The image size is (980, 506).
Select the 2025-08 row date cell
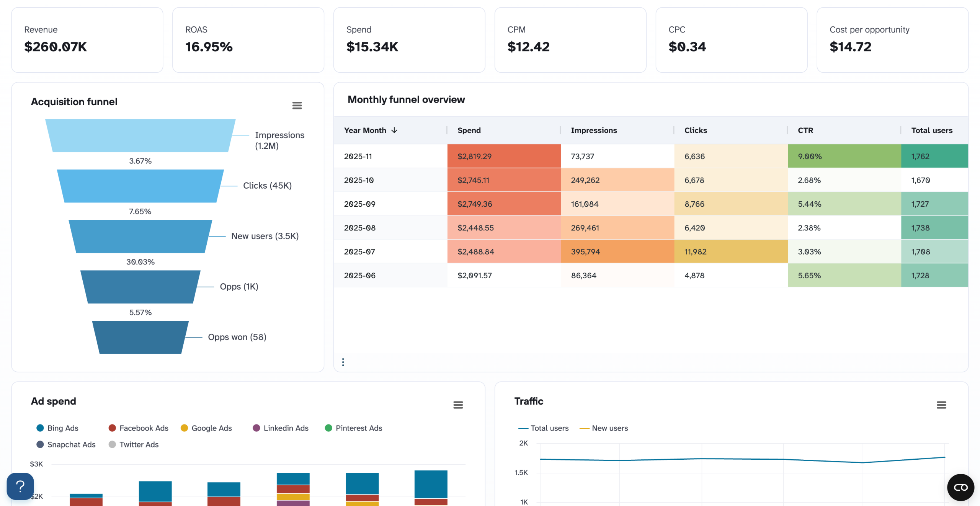point(390,228)
